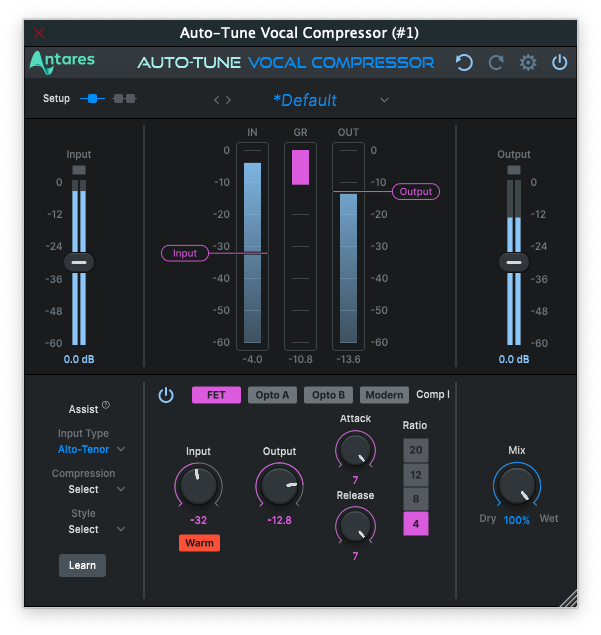601x635 pixels.
Task: Click the Attack knob
Action: [x=355, y=450]
